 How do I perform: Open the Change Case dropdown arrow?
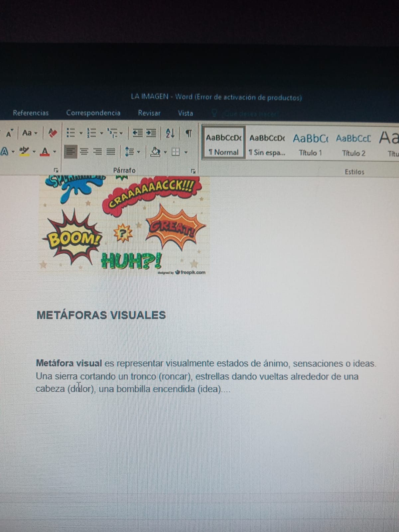[36, 134]
